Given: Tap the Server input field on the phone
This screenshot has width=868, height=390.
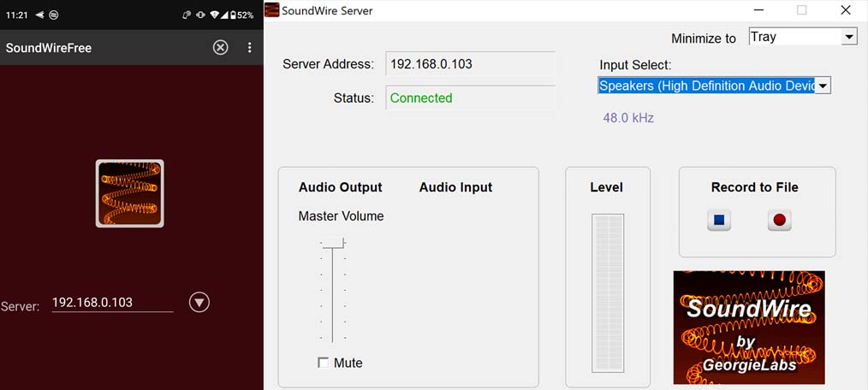Looking at the screenshot, I should (x=112, y=303).
